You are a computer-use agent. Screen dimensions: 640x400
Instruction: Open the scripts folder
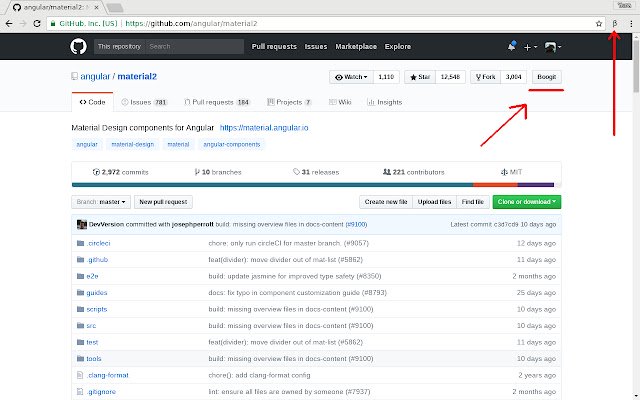click(x=97, y=309)
